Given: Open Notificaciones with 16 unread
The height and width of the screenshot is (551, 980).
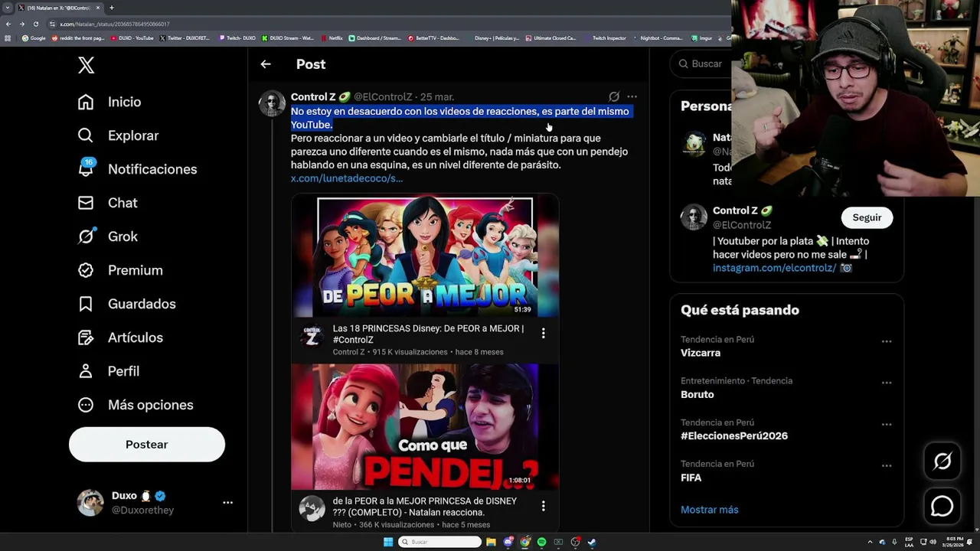Looking at the screenshot, I should (137, 169).
